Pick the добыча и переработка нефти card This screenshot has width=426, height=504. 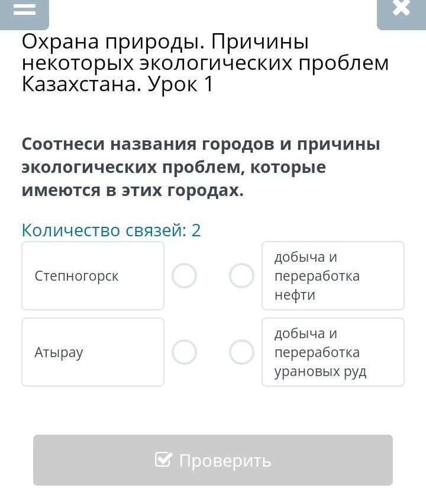tap(333, 276)
